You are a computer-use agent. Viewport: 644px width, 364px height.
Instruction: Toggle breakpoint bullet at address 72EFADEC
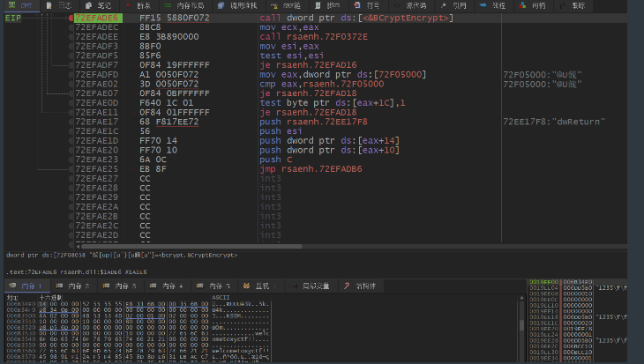coord(71,27)
